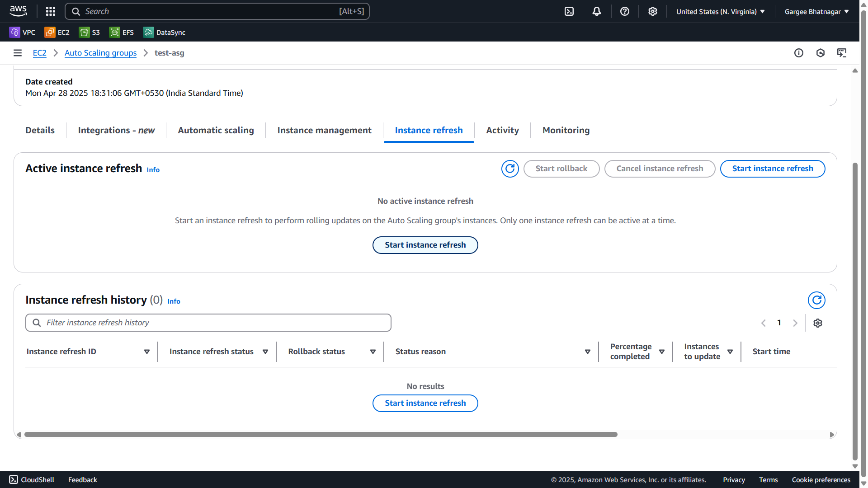Switch to the Automatic scaling tab
This screenshot has height=488, width=868.
coord(216,130)
